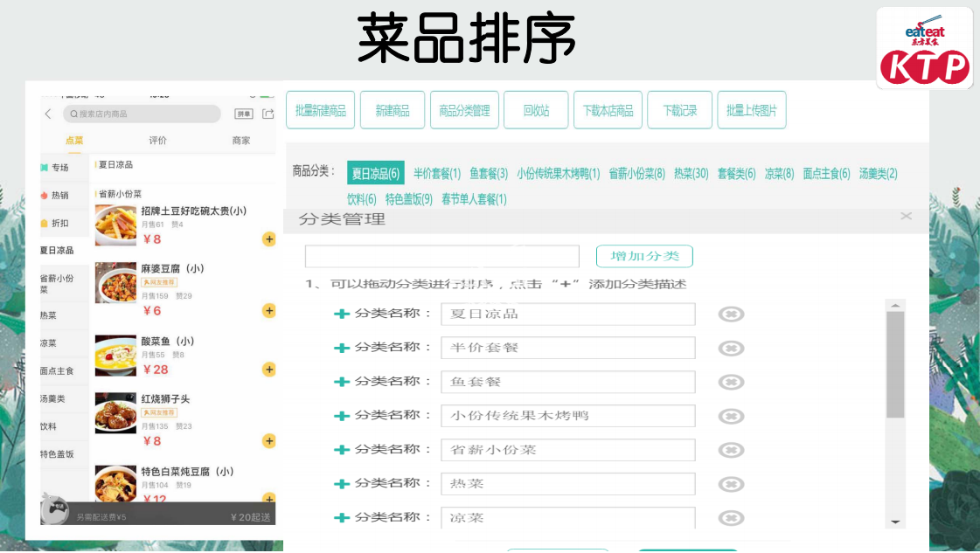Tap the share icon beside 拼单
Screen dimensions: 980x553
point(268,114)
